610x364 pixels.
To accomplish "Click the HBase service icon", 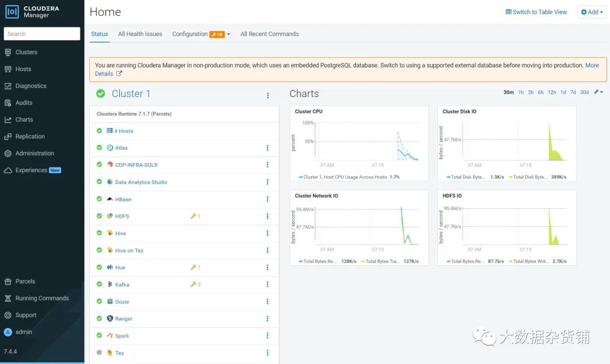I will click(x=110, y=199).
